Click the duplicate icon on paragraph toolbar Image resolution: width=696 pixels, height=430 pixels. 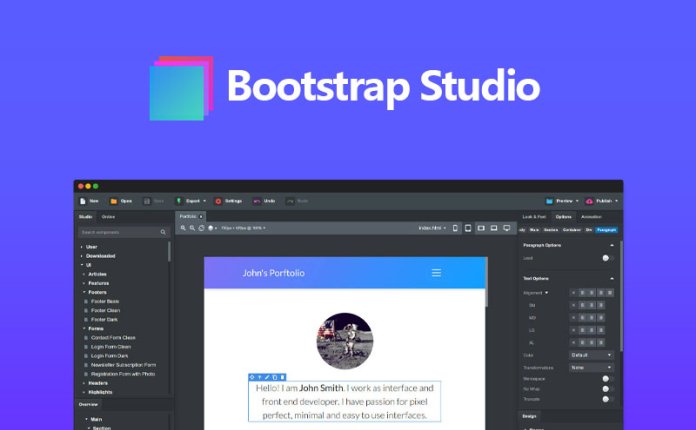(x=275, y=377)
